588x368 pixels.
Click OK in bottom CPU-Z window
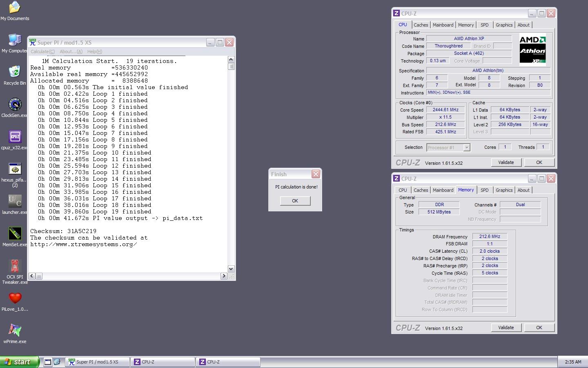coord(539,328)
